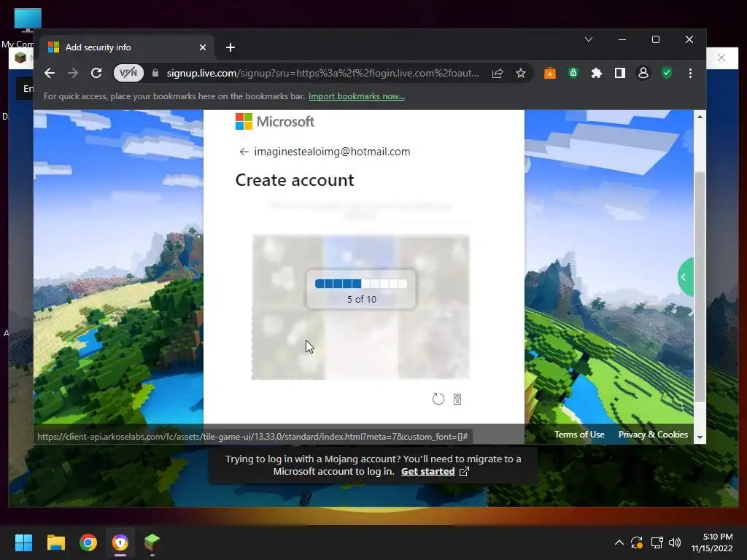Show hidden system tray icons
747x560 pixels.
click(619, 542)
